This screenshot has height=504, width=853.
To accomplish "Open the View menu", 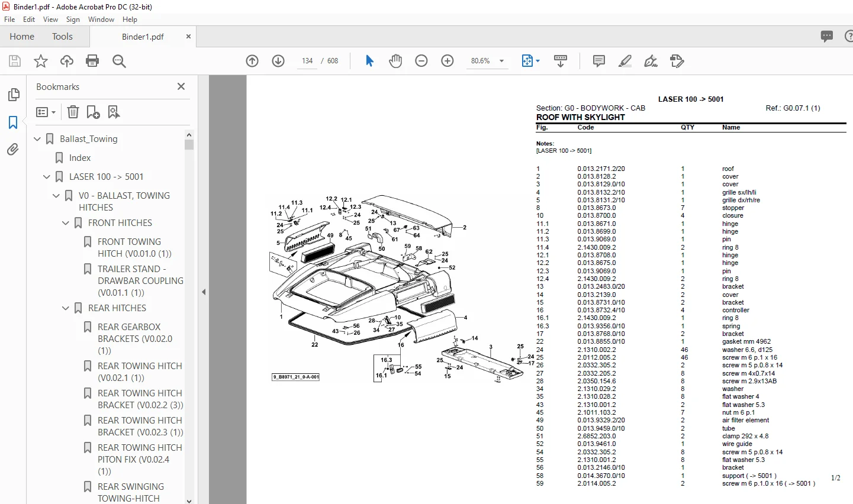I will [x=51, y=20].
